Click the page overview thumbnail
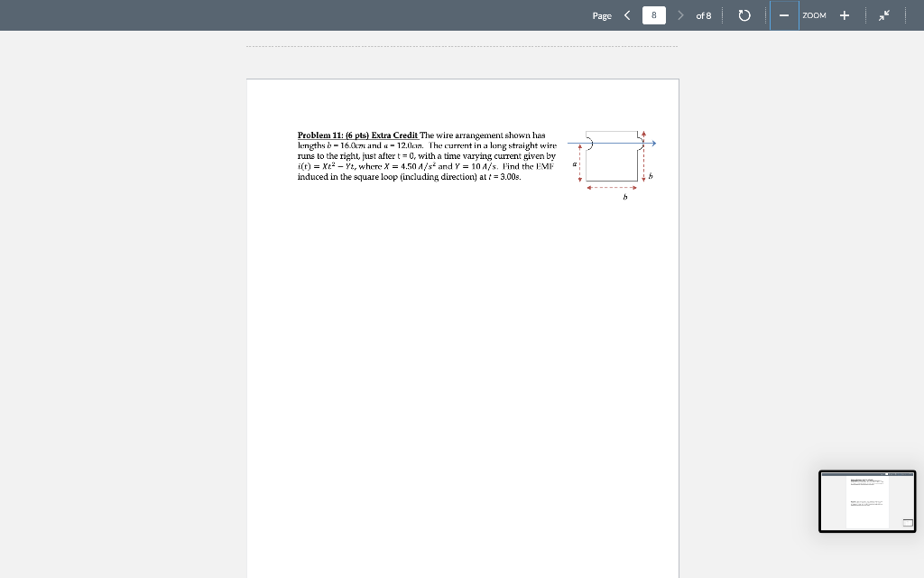The height and width of the screenshot is (578, 924). [867, 501]
